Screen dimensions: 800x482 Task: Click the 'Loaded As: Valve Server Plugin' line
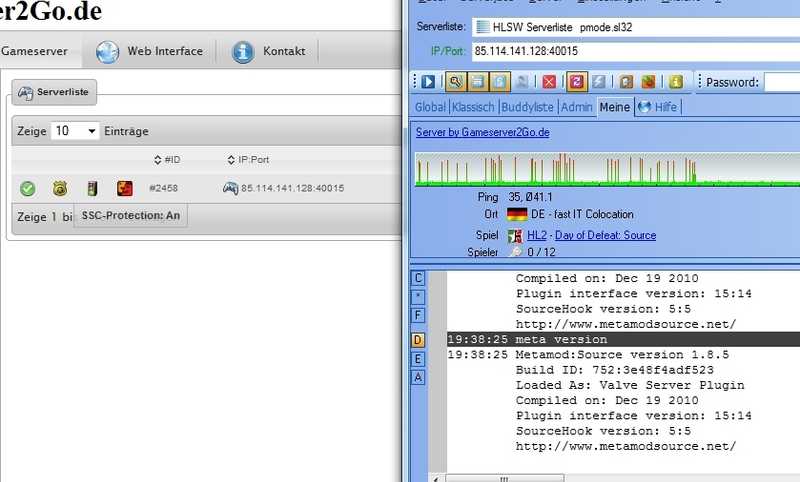pos(630,385)
